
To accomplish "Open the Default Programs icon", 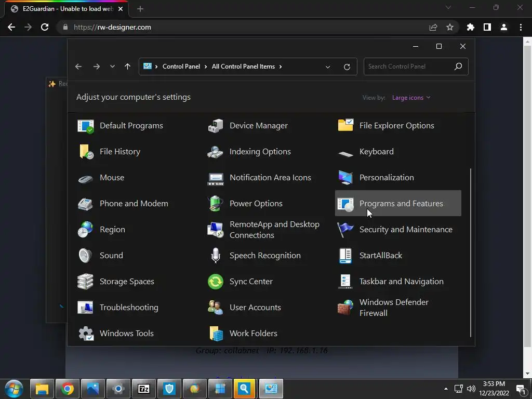I will pyautogui.click(x=86, y=126).
